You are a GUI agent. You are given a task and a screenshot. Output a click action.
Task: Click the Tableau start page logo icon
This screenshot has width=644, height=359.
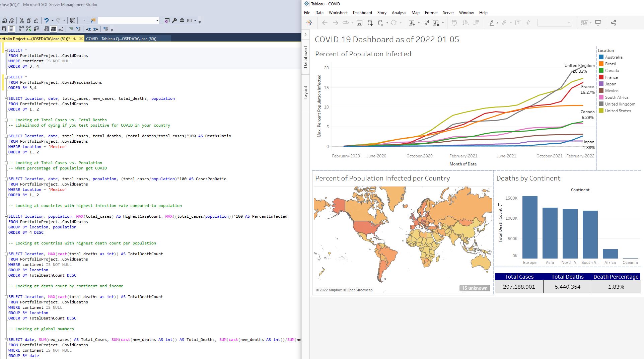(309, 23)
